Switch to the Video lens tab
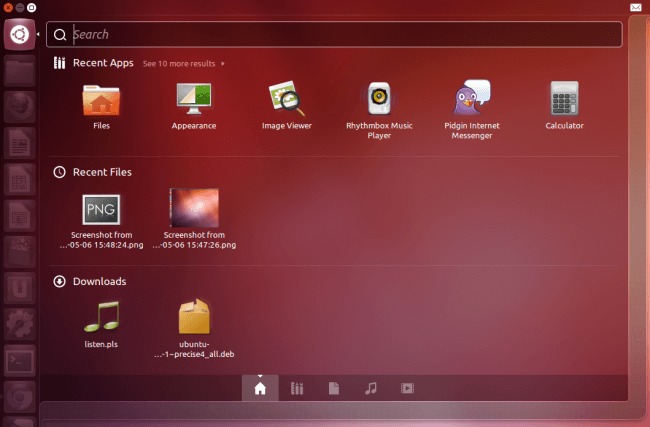This screenshot has height=427, width=650. pyautogui.click(x=407, y=388)
